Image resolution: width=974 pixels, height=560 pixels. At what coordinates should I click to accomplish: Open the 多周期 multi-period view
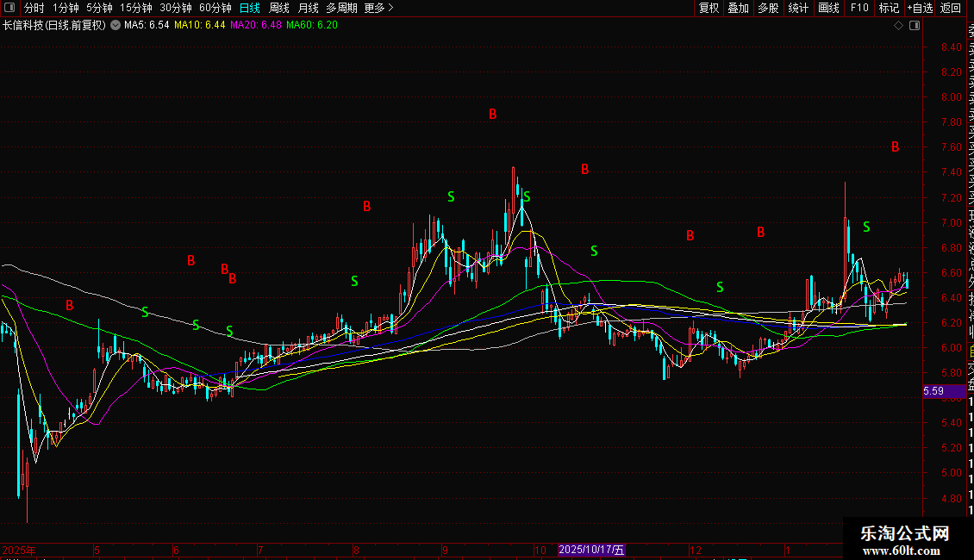pos(341,8)
